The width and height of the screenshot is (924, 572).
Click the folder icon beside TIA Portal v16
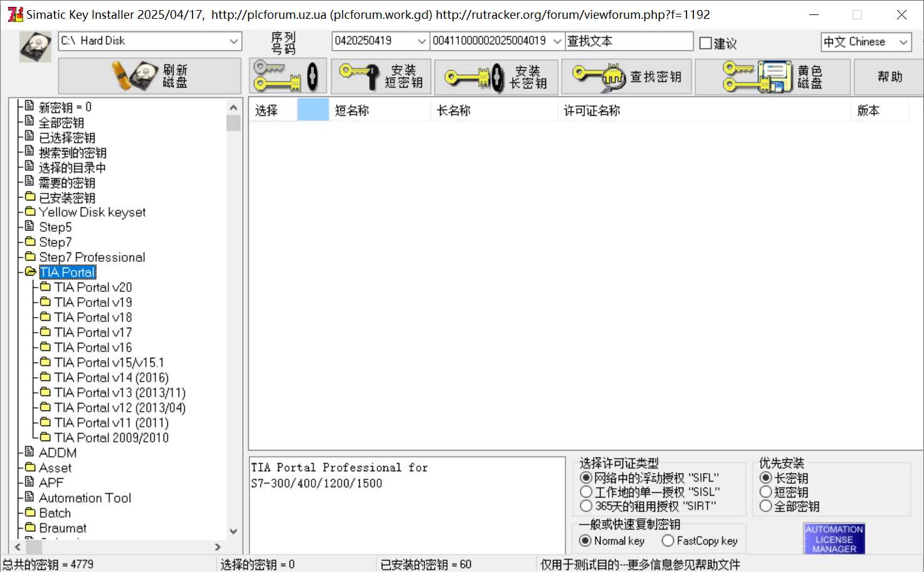pos(45,346)
